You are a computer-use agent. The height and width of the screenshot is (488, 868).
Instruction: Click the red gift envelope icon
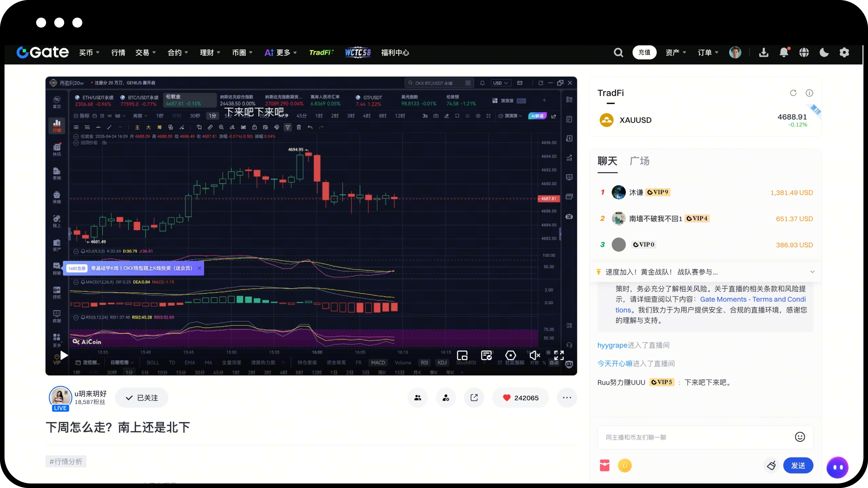tap(604, 465)
